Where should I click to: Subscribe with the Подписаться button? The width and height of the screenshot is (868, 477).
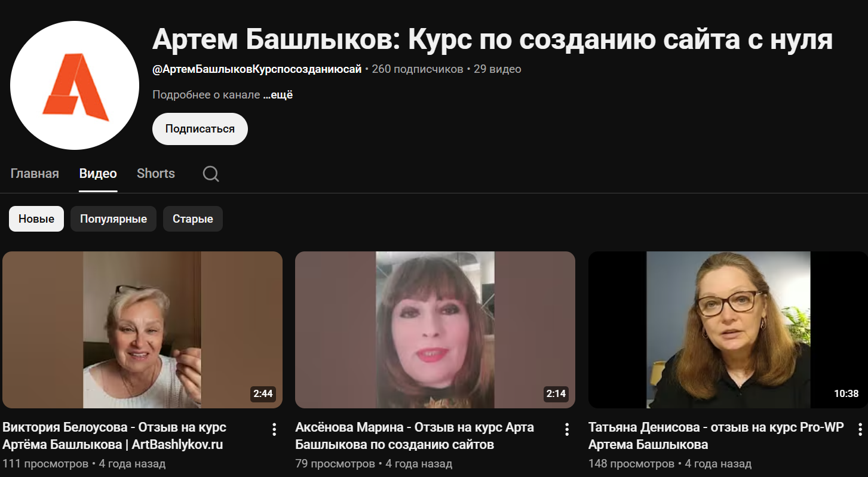[200, 129]
